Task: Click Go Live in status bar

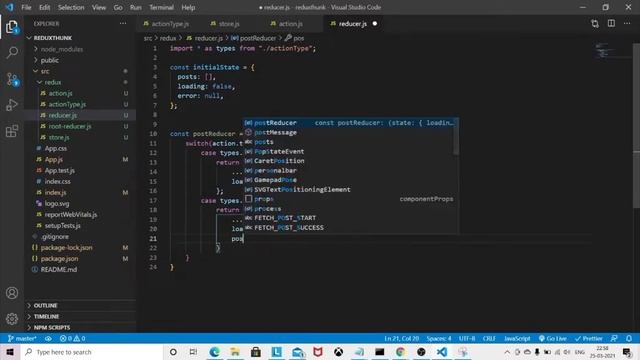Action: coord(553,338)
